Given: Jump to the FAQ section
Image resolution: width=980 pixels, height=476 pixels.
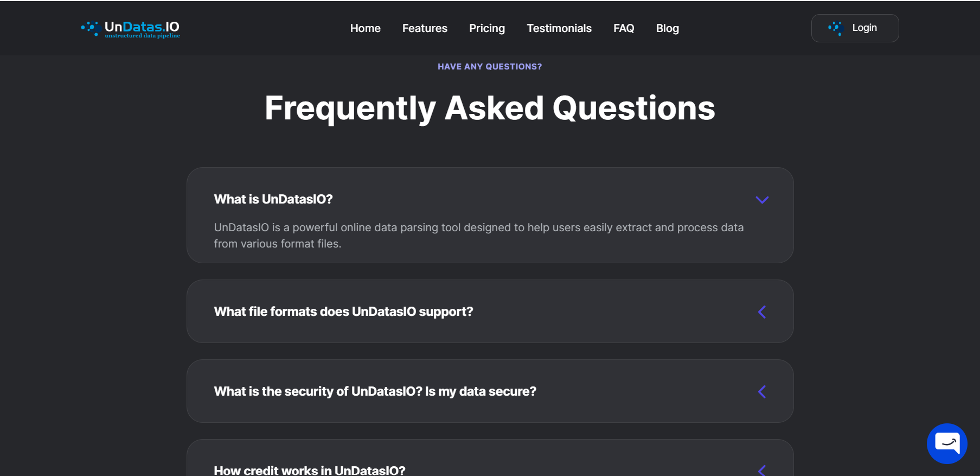Looking at the screenshot, I should [624, 28].
